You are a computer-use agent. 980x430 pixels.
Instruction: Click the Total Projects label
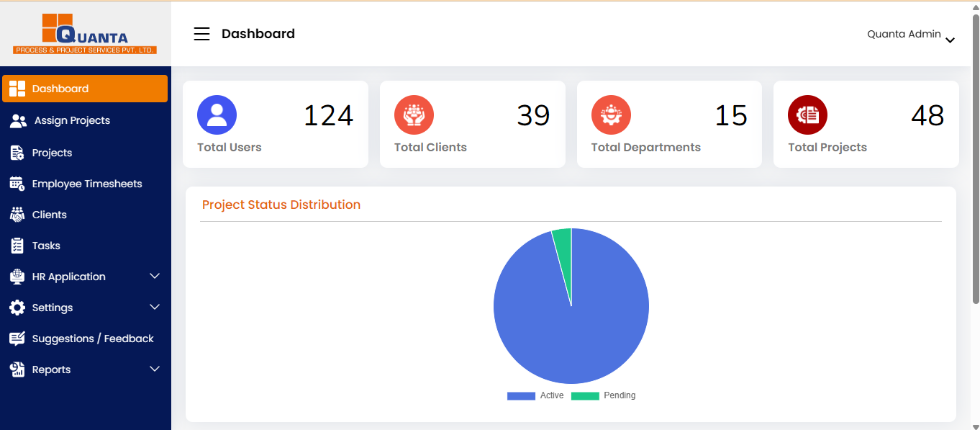827,147
